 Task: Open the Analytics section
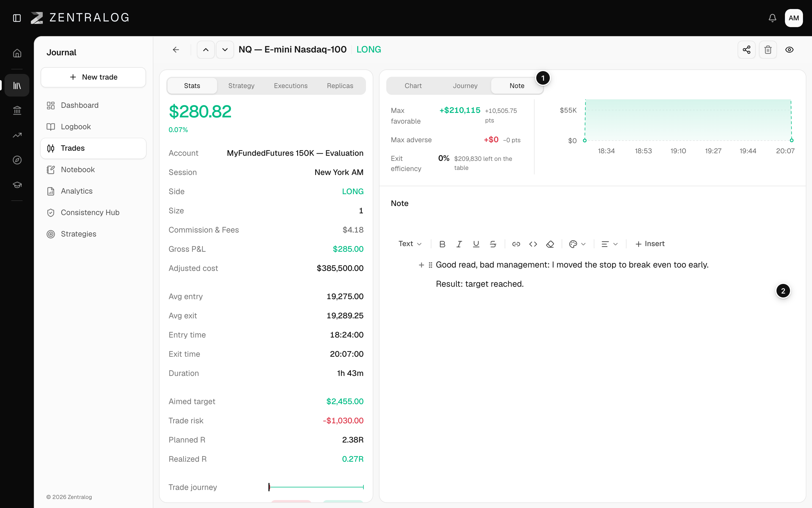[x=93, y=191]
